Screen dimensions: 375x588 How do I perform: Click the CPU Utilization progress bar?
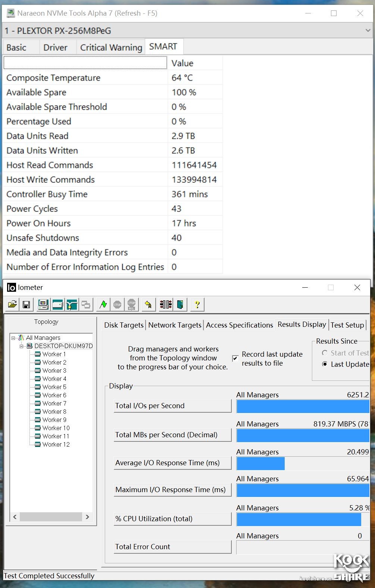point(303,519)
